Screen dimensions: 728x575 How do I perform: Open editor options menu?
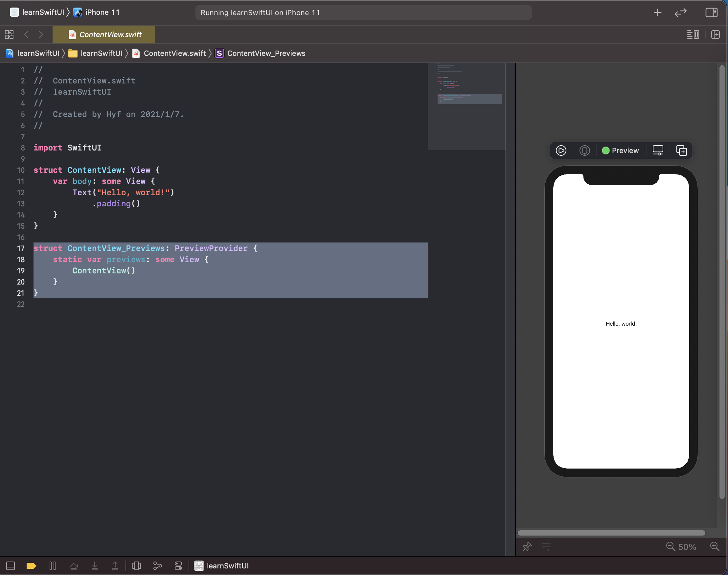(693, 34)
